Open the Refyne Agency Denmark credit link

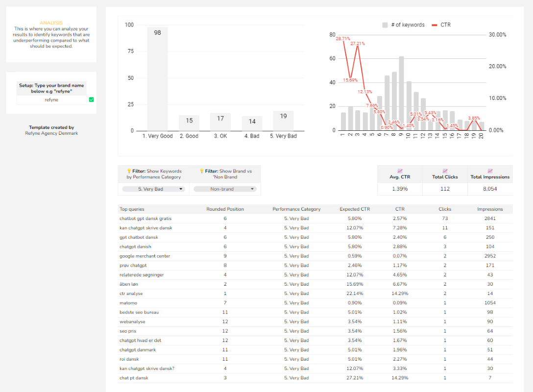coord(51,133)
